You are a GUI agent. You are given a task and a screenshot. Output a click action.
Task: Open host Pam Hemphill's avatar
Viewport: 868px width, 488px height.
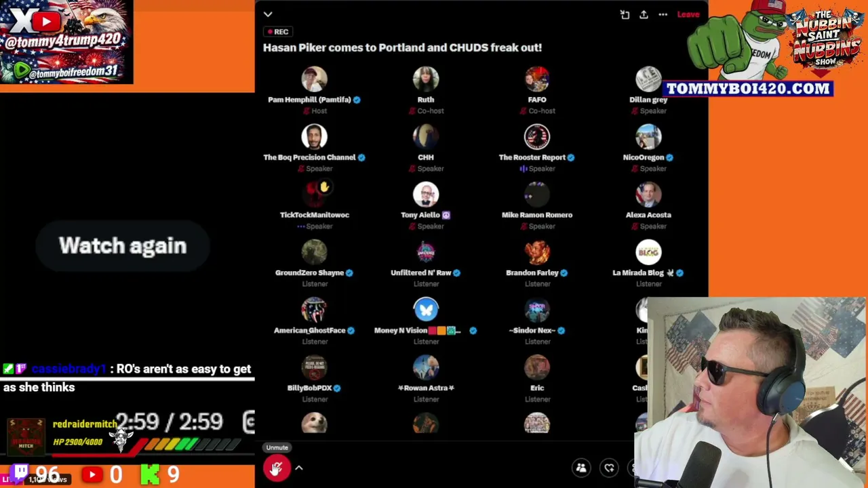coord(314,79)
